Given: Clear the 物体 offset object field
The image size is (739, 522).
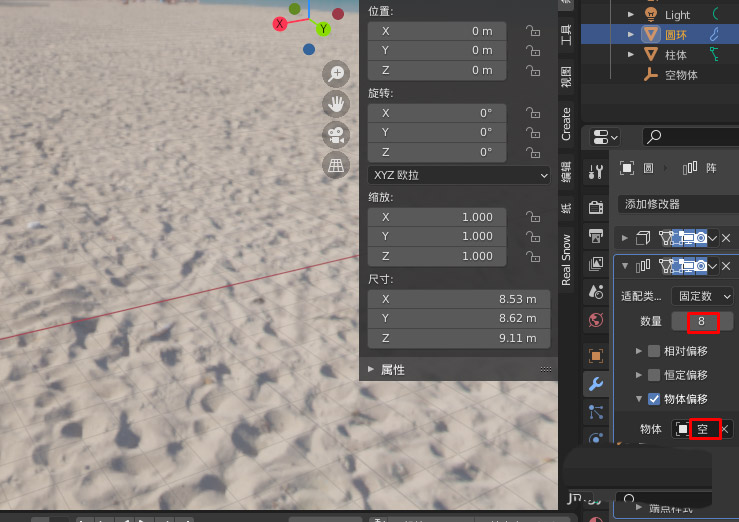Looking at the screenshot, I should pyautogui.click(x=725, y=429).
